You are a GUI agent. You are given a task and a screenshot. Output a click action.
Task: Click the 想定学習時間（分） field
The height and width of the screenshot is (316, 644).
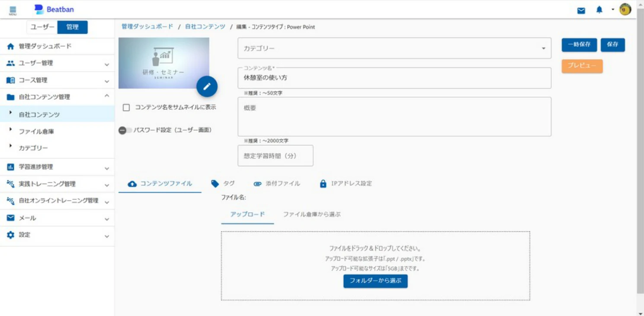[276, 156]
